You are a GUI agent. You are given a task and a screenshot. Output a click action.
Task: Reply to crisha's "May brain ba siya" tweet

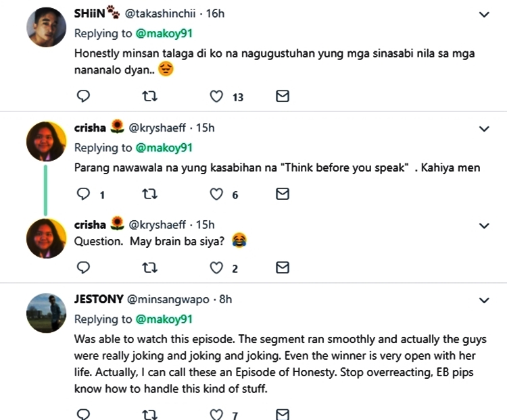click(84, 268)
